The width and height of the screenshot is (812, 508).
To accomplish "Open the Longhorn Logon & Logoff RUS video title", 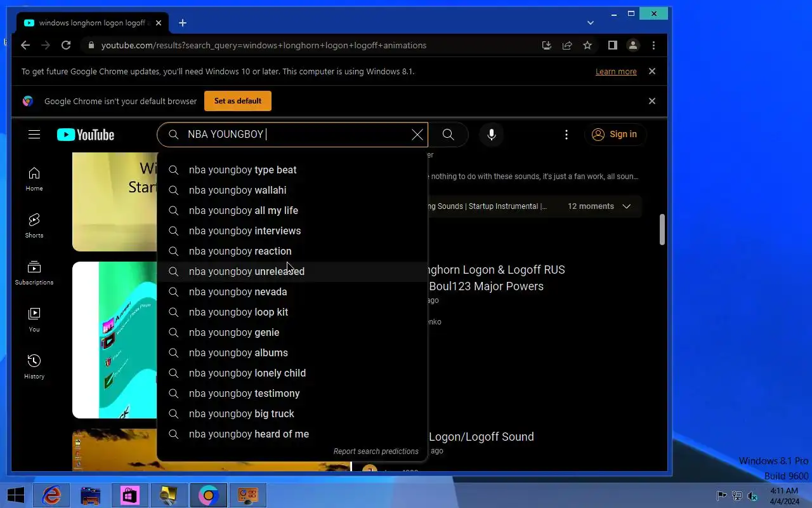I will (x=496, y=278).
